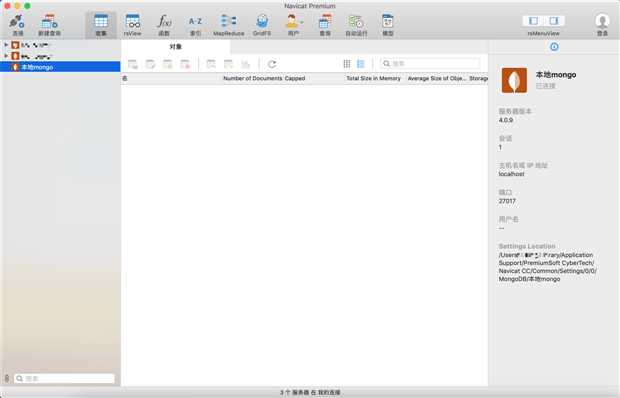
Task: Click the delete collection icon with red mark
Action: (185, 64)
